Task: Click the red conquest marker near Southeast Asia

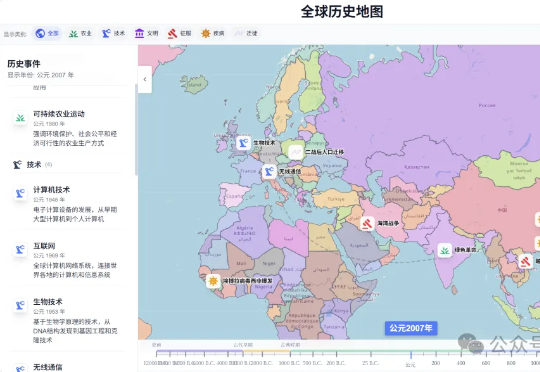Action: tap(525, 262)
